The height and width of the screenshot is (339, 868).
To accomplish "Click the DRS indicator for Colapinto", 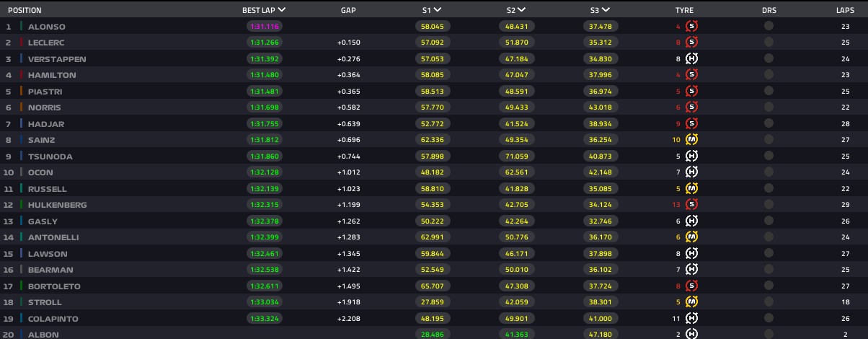I will point(769,319).
